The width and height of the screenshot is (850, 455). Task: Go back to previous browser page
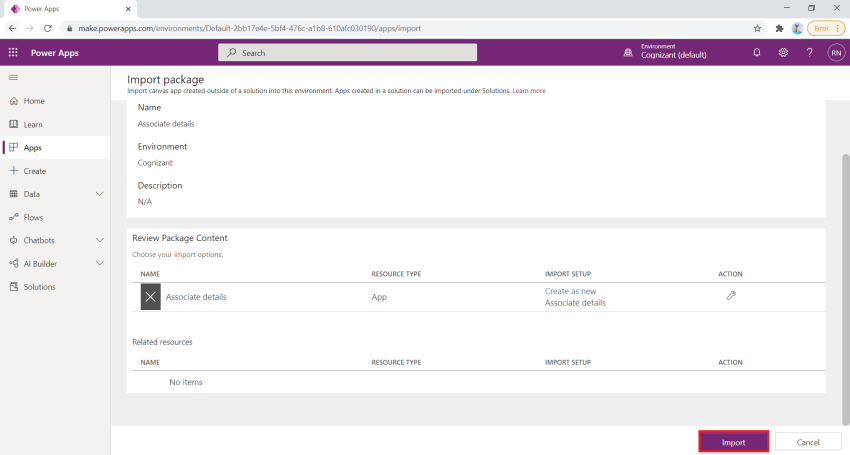(12, 28)
